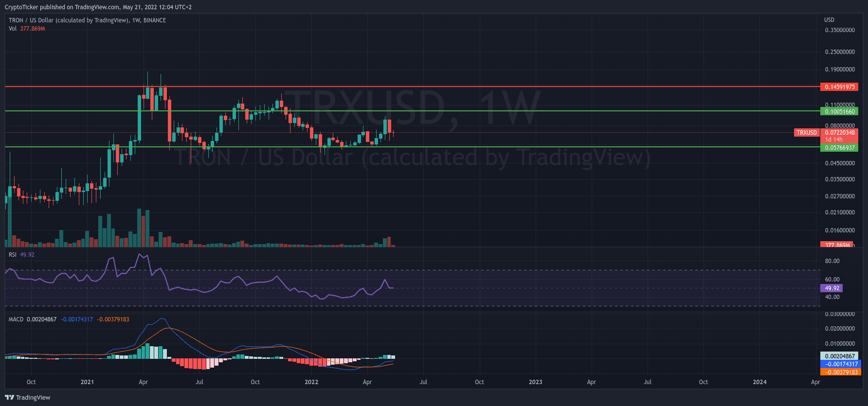
Task: Click the TradingView logo at bottom left
Action: point(28,397)
